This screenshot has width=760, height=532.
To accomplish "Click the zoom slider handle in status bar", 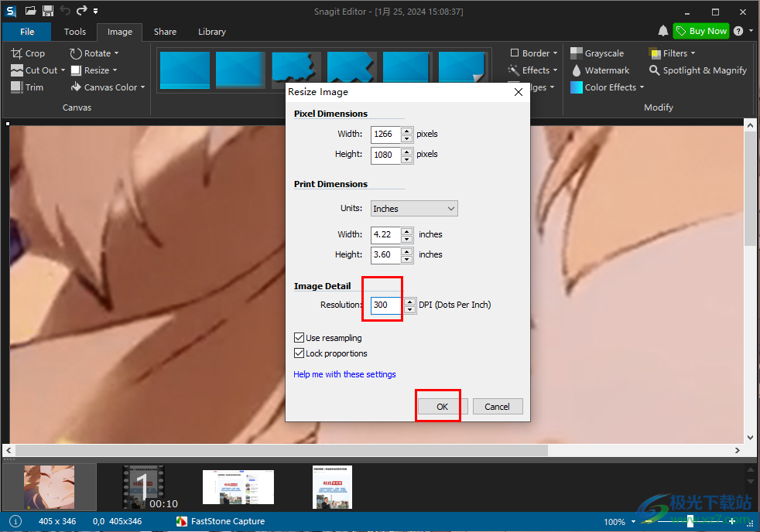I will click(x=690, y=521).
